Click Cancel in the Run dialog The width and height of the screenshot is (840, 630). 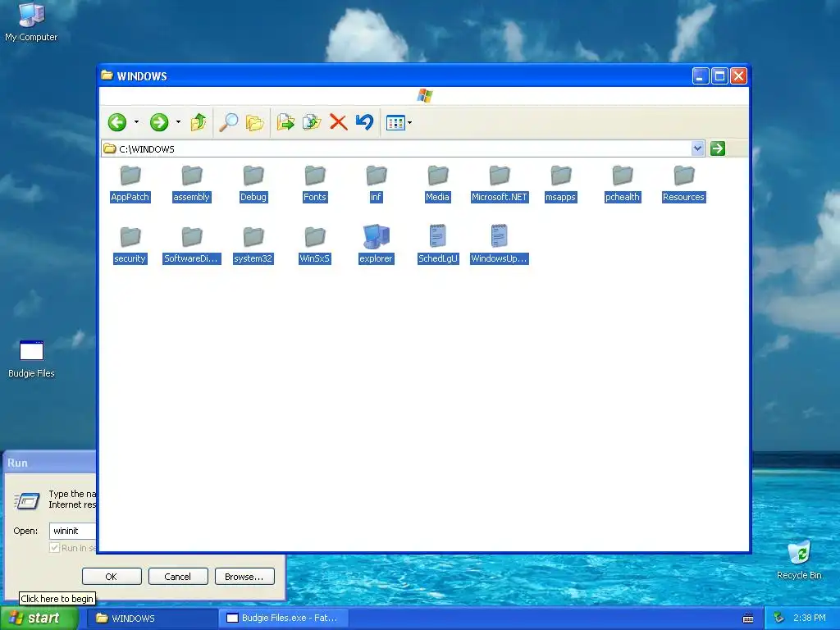[178, 577]
